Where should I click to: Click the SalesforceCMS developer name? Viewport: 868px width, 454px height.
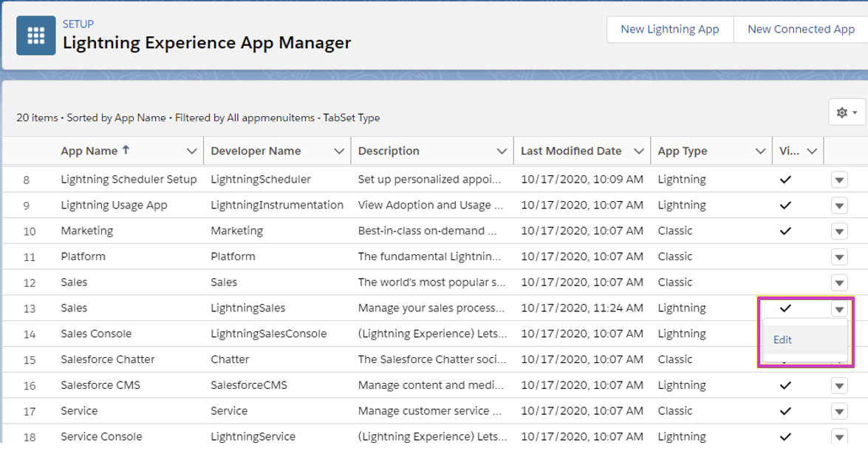click(249, 385)
